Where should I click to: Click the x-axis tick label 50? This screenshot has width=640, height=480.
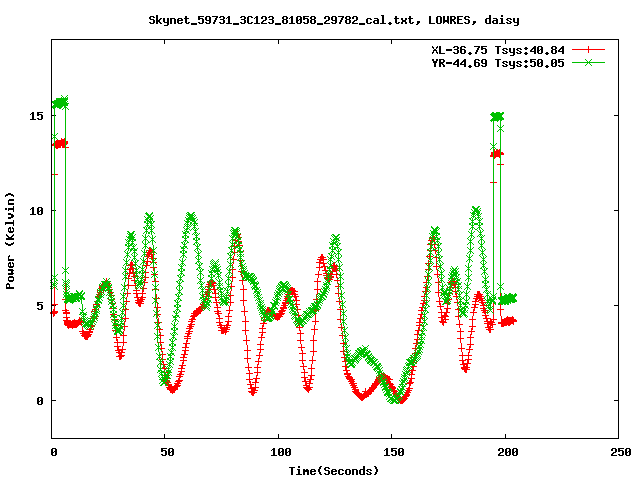pos(167,452)
